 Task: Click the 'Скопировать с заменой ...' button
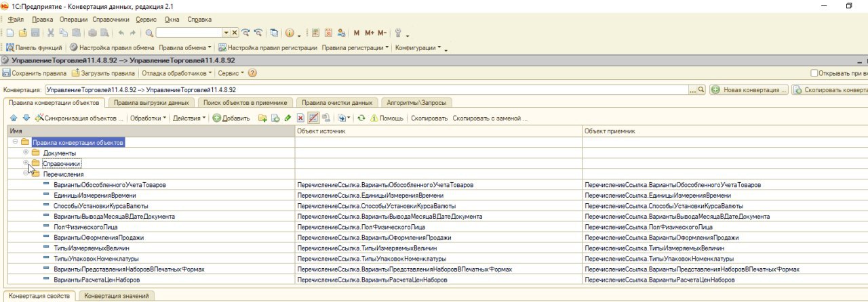point(490,118)
